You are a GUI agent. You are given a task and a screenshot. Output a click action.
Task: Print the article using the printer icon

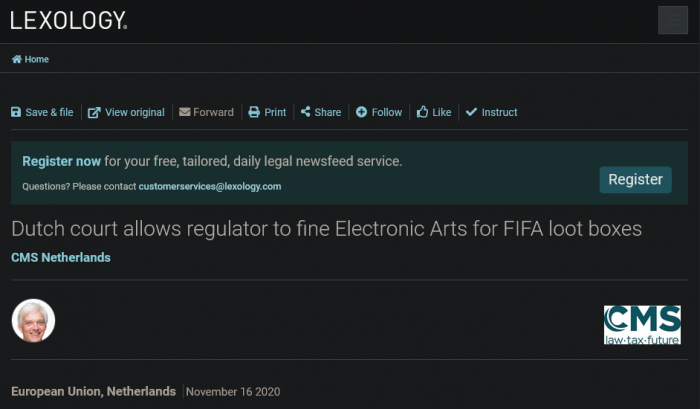[x=254, y=112]
